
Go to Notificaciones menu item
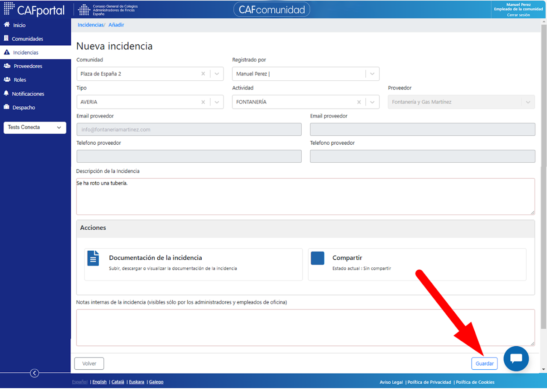point(28,94)
